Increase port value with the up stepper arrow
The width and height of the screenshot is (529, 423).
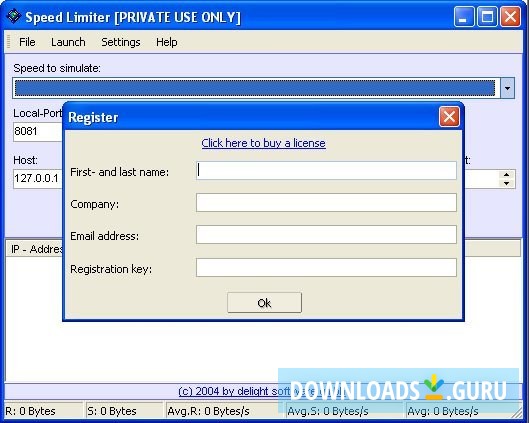(x=506, y=174)
